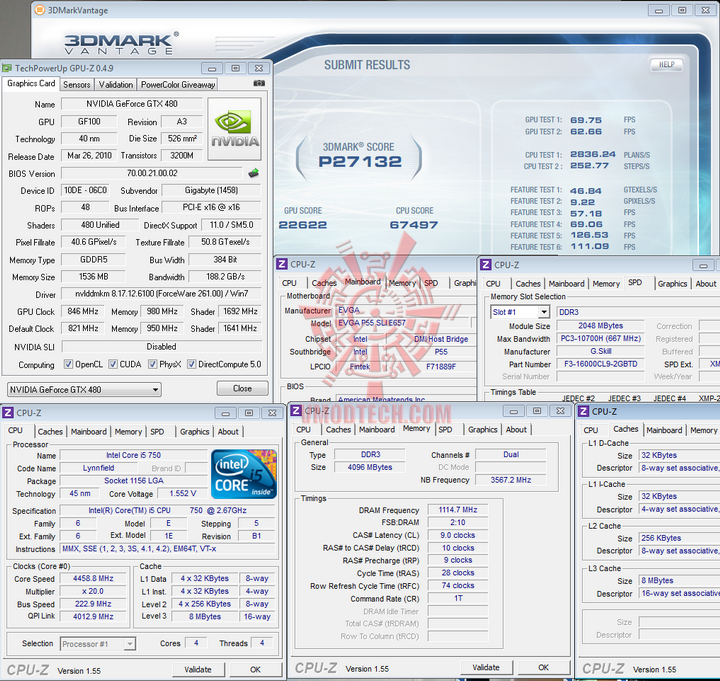Click the BIOS save chip icon in GPU-Z
This screenshot has height=681, width=720.
pos(253,173)
